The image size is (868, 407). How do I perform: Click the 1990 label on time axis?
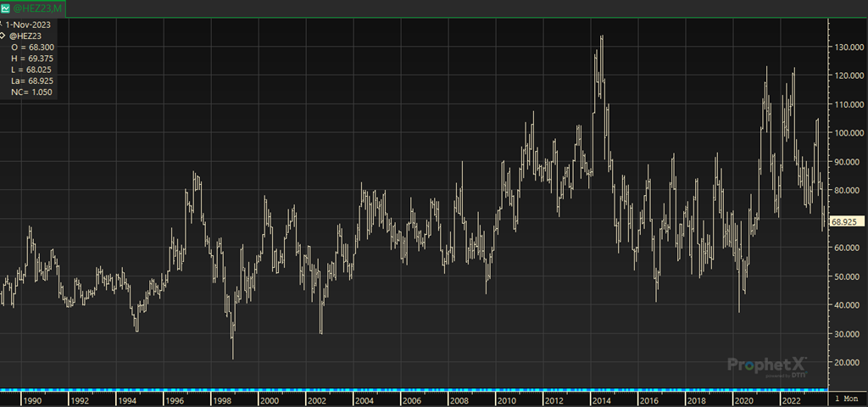click(x=32, y=399)
